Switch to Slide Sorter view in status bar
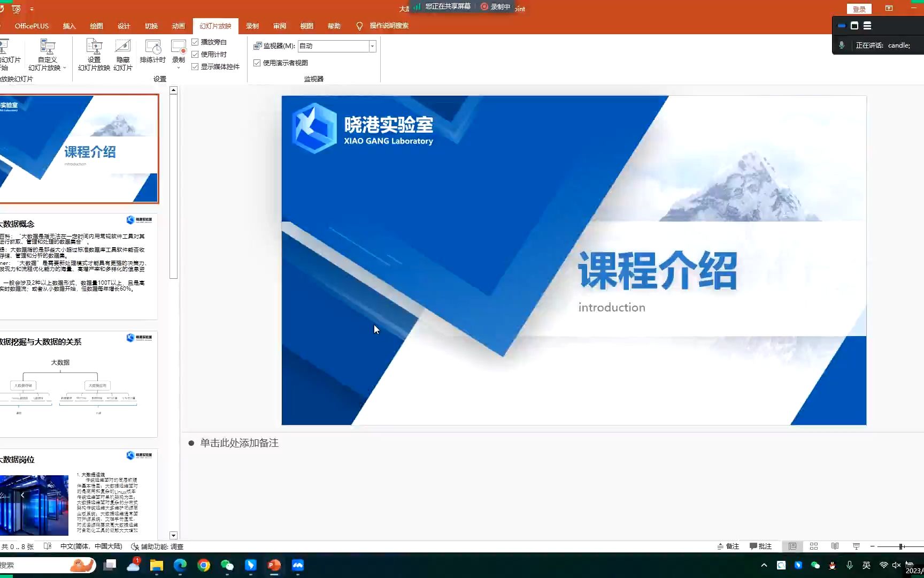Screen dimensions: 924x578 coord(813,546)
